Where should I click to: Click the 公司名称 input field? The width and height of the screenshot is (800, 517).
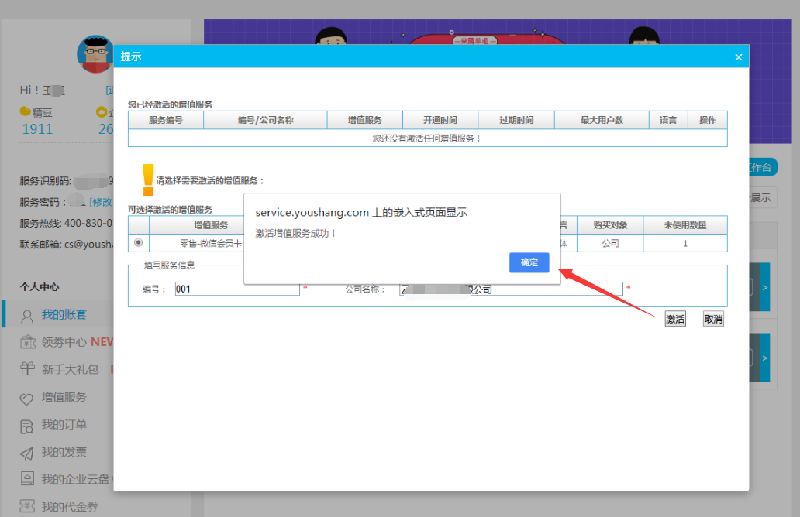click(510, 289)
